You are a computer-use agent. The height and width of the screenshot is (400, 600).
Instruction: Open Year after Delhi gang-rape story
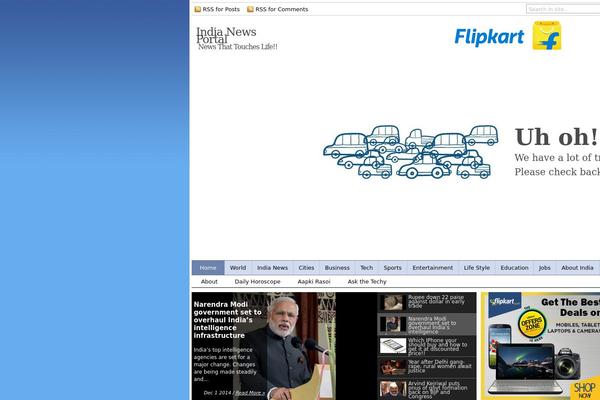(x=440, y=366)
